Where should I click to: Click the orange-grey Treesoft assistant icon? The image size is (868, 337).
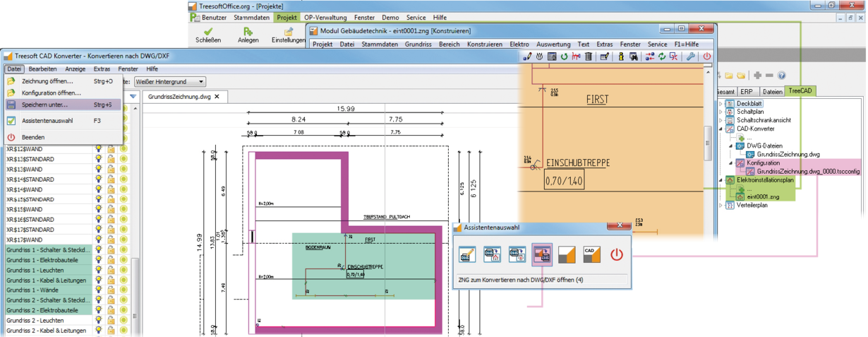point(568,254)
